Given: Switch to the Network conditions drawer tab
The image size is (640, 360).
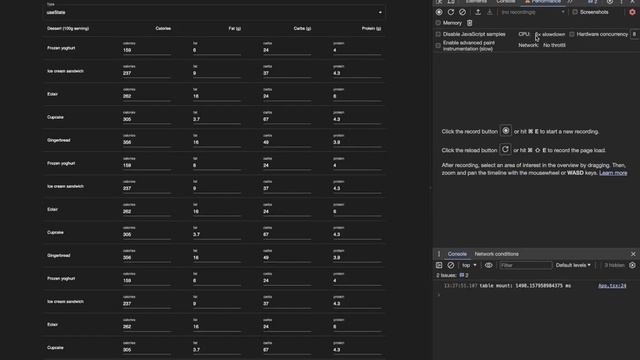Looking at the screenshot, I should [x=496, y=254].
